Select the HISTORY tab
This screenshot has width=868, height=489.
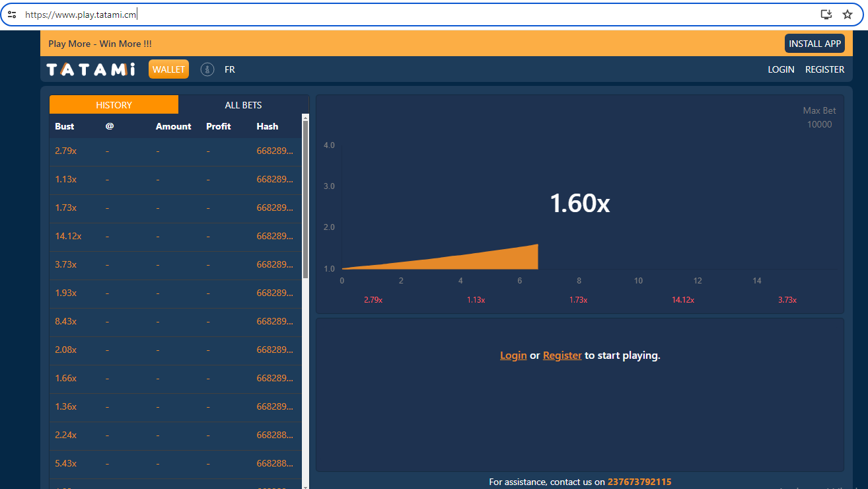tap(114, 105)
